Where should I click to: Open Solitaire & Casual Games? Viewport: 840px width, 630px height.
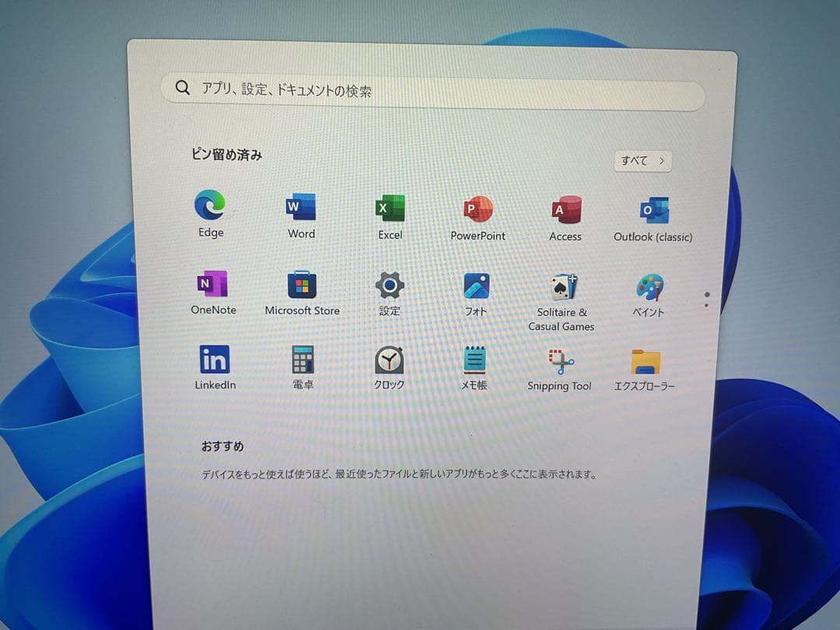coord(564,287)
